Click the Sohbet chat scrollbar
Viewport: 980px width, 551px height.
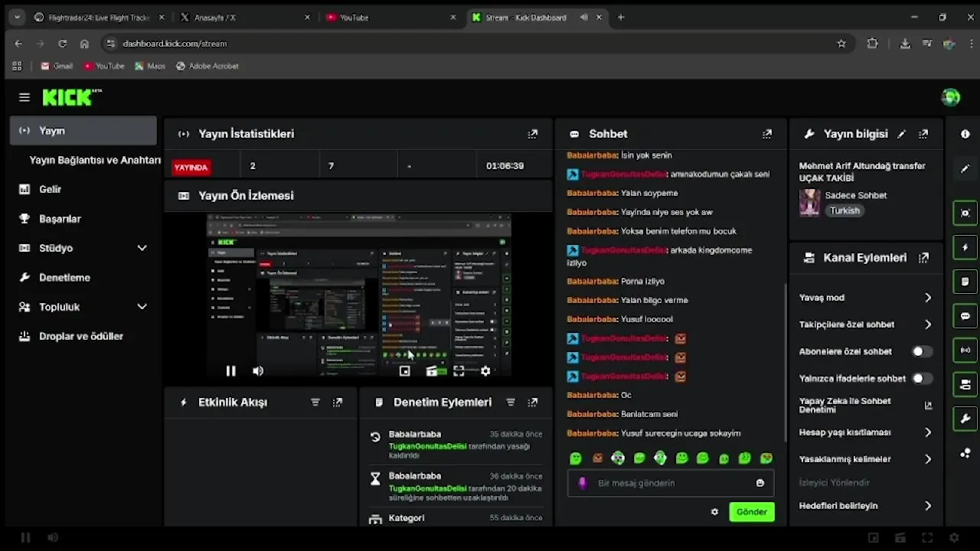click(x=786, y=364)
